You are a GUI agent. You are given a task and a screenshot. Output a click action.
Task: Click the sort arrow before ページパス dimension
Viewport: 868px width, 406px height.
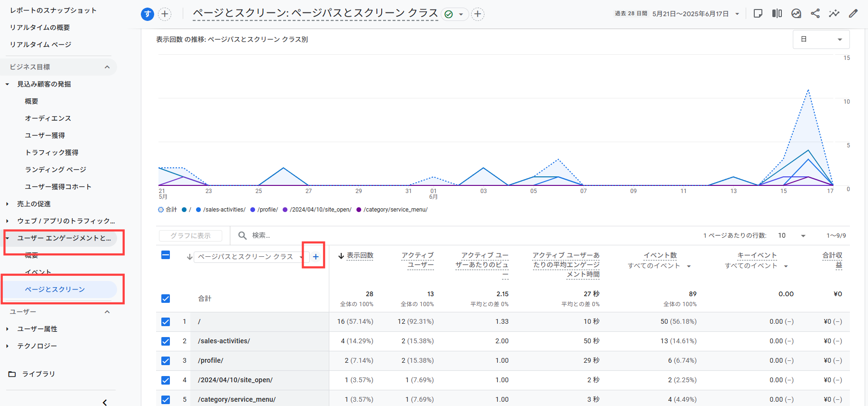[189, 257]
